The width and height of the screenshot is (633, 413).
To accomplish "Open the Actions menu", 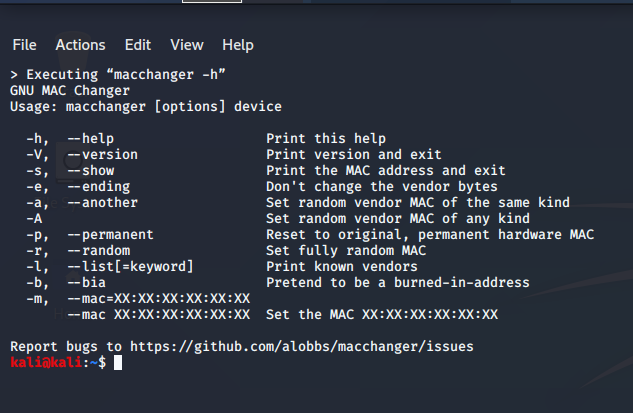I will point(80,45).
